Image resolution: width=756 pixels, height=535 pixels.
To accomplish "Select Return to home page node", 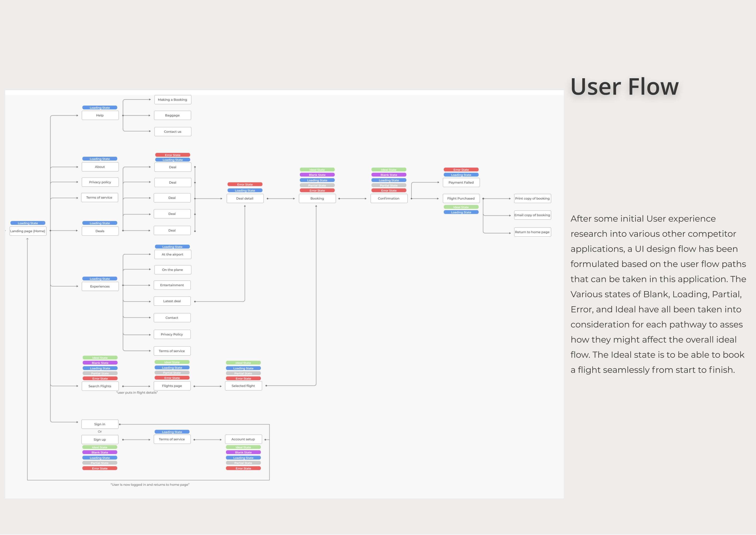I will [532, 232].
